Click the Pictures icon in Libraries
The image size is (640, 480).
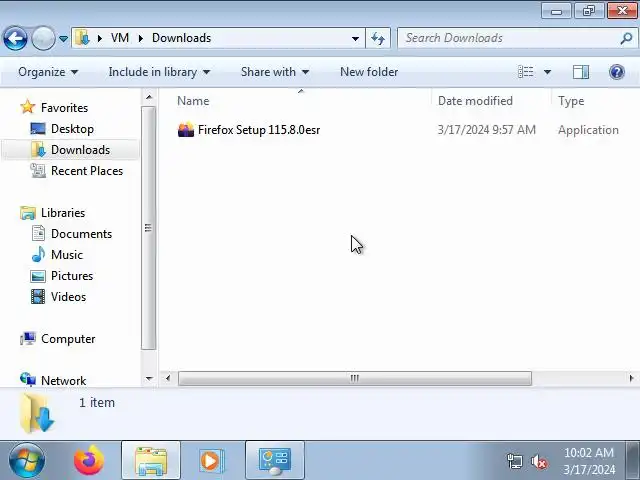(38, 276)
